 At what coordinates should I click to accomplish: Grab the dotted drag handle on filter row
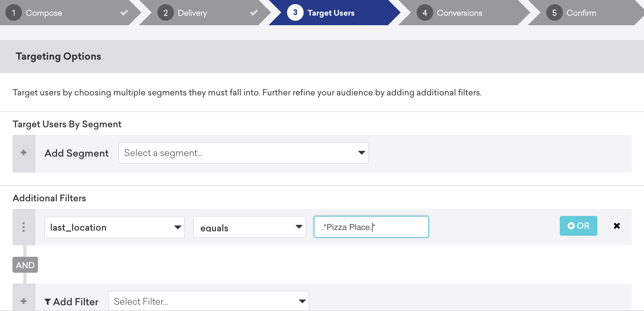(x=24, y=227)
